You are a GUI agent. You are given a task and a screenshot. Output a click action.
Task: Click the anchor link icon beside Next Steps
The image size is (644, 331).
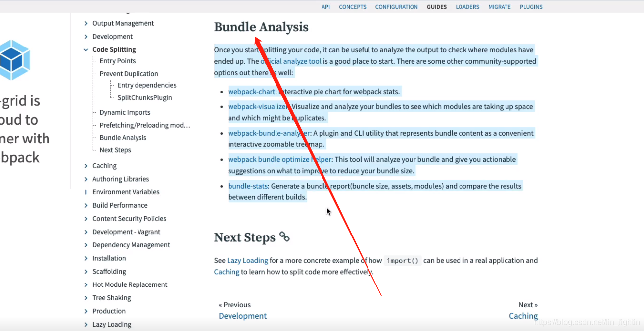[x=284, y=236]
